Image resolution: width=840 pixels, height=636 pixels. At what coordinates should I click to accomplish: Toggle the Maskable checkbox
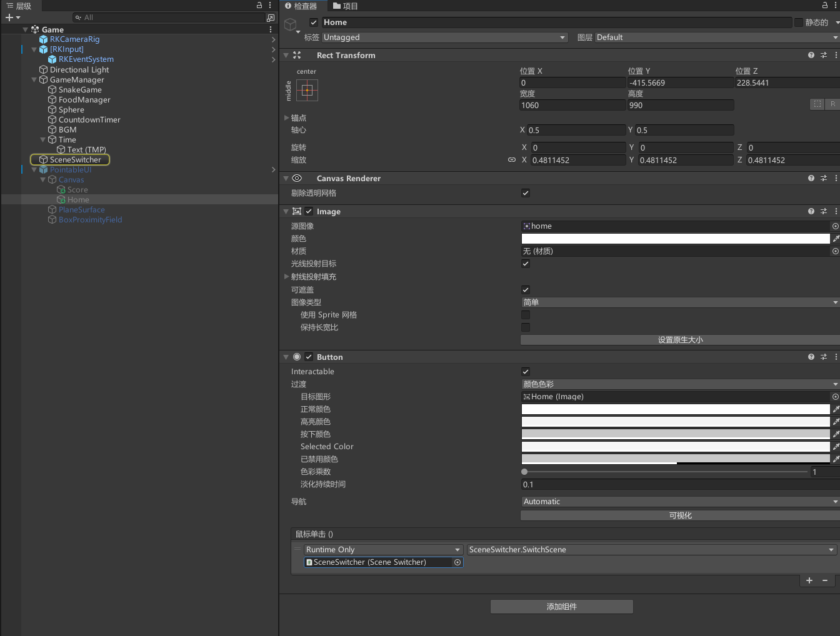click(x=526, y=290)
